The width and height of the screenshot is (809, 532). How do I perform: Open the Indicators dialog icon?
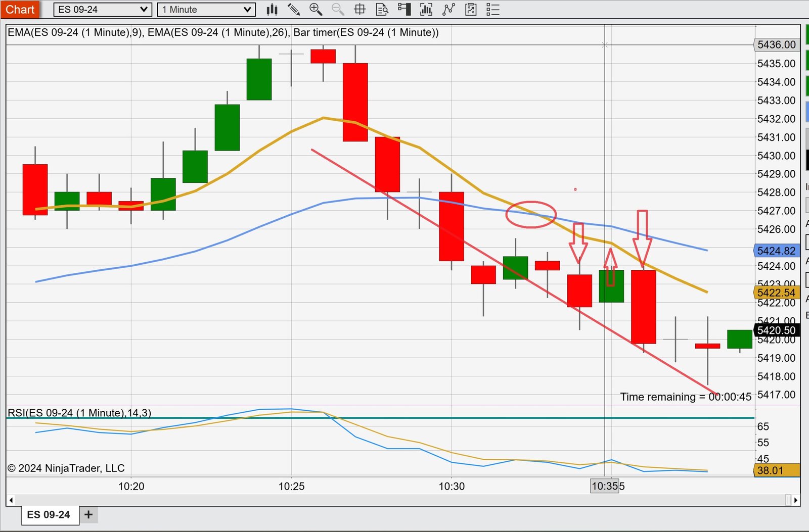426,10
